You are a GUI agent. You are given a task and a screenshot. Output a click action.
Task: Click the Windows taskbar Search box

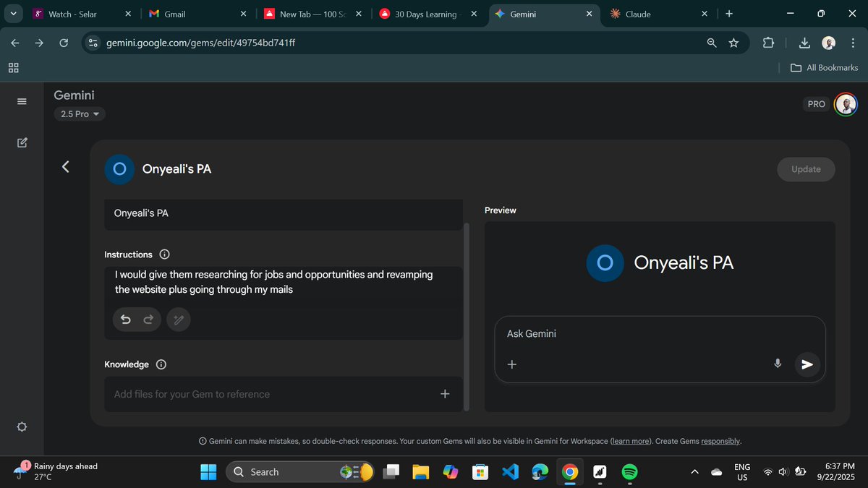coord(300,472)
